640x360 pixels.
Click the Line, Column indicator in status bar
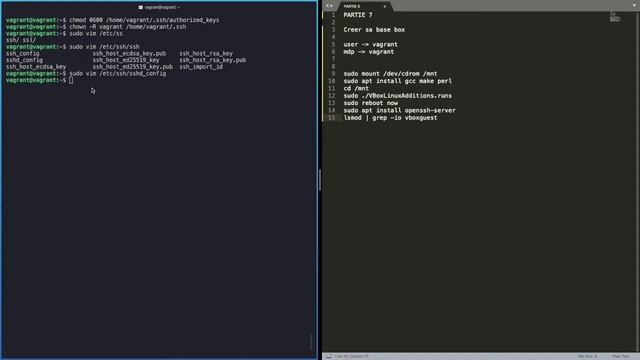point(351,356)
